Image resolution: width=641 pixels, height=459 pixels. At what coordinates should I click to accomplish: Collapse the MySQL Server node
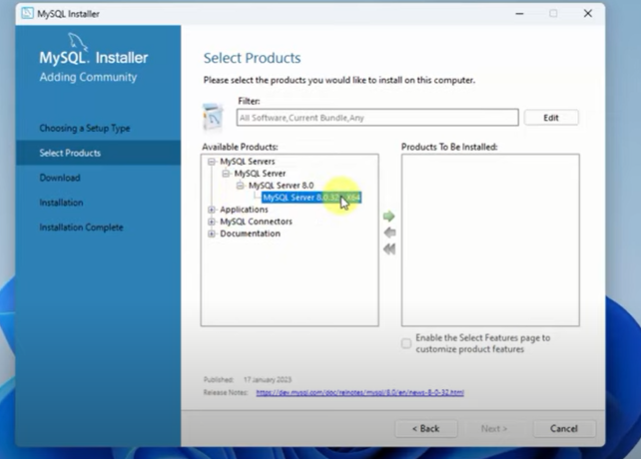(x=226, y=174)
